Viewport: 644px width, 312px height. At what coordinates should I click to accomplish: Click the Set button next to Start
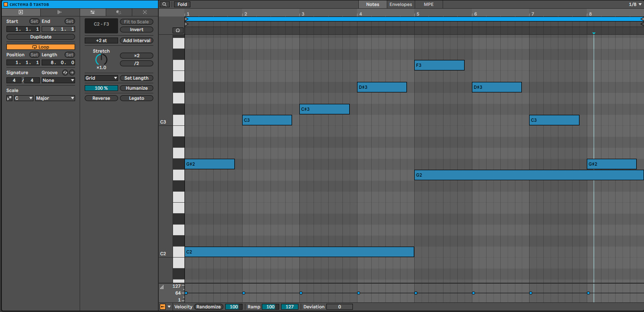click(34, 22)
